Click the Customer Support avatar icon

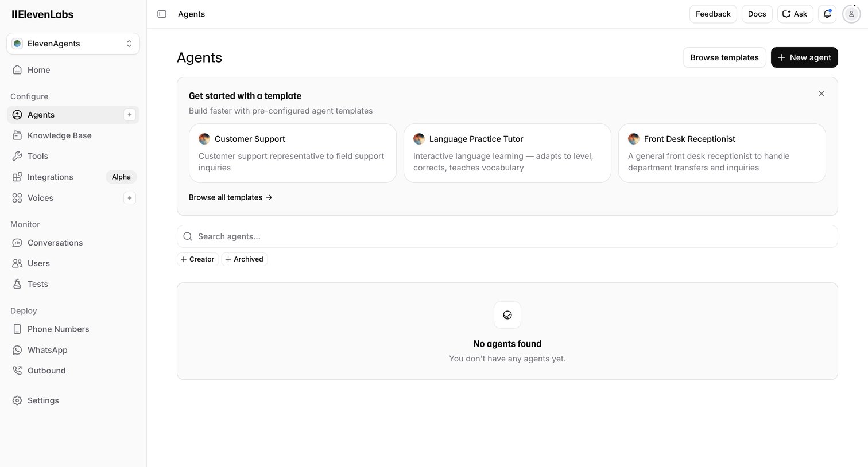pos(204,139)
